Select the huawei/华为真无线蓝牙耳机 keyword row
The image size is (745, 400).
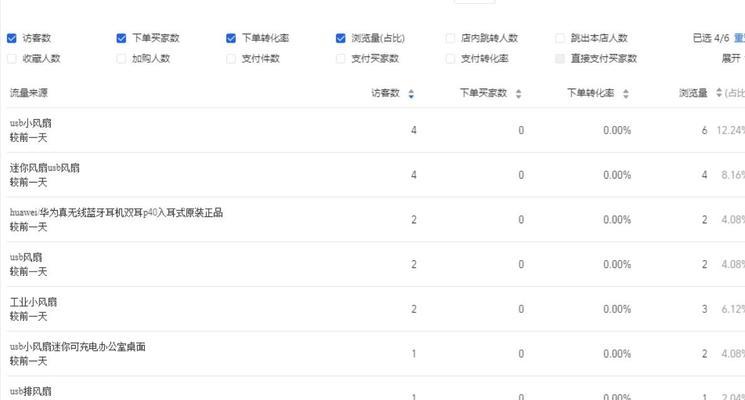point(376,219)
